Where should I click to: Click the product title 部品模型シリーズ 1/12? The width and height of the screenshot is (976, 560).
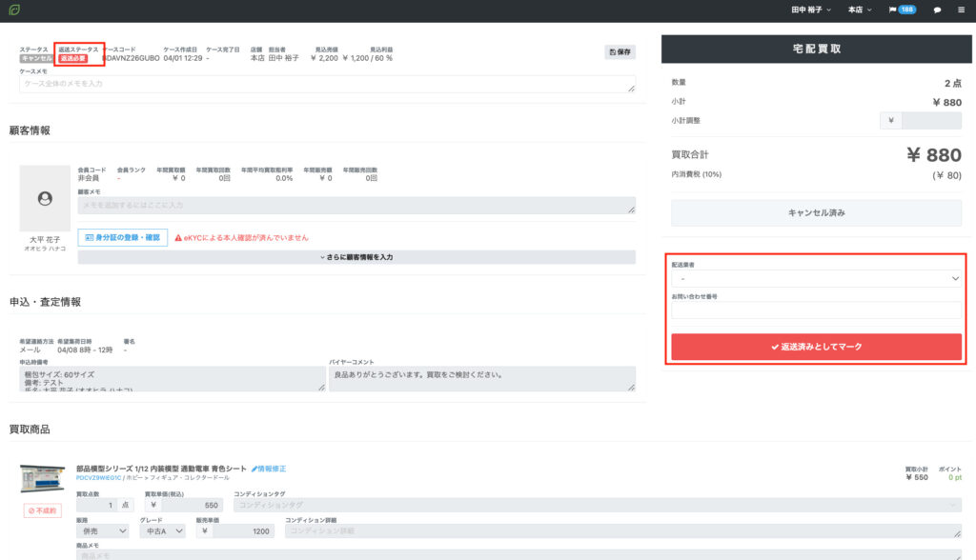point(162,469)
